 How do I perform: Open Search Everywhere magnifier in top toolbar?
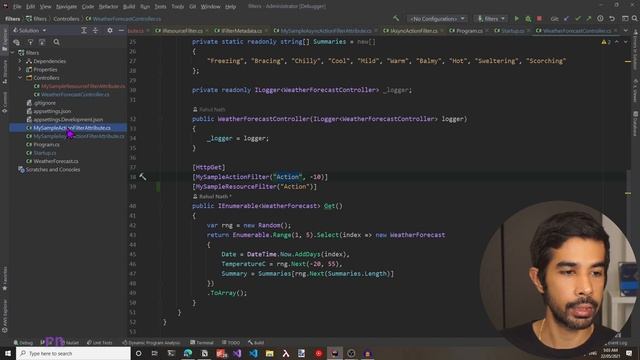pyautogui.click(x=635, y=19)
